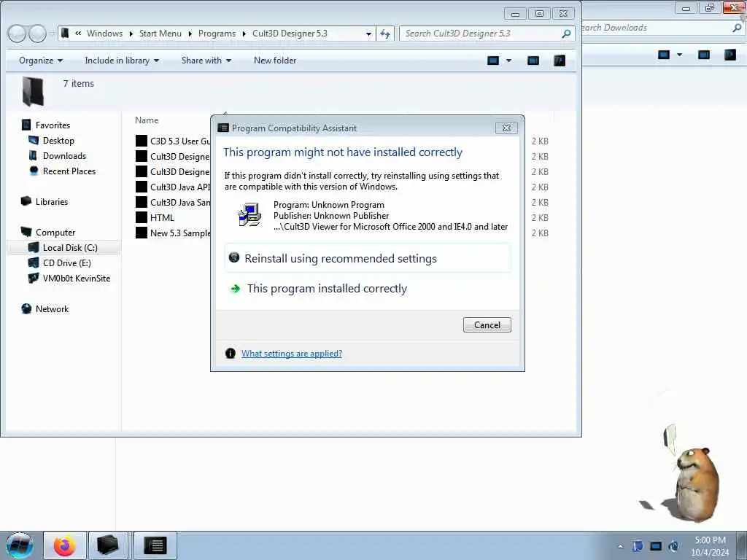Expand the arrow after Windows breadcrumb
The image size is (747, 560).
click(131, 34)
